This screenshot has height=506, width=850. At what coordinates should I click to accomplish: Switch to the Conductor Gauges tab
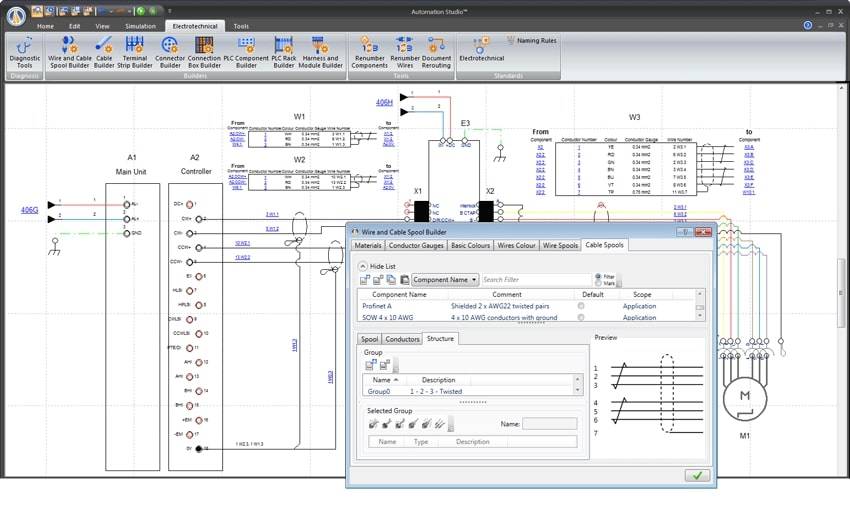(x=416, y=245)
